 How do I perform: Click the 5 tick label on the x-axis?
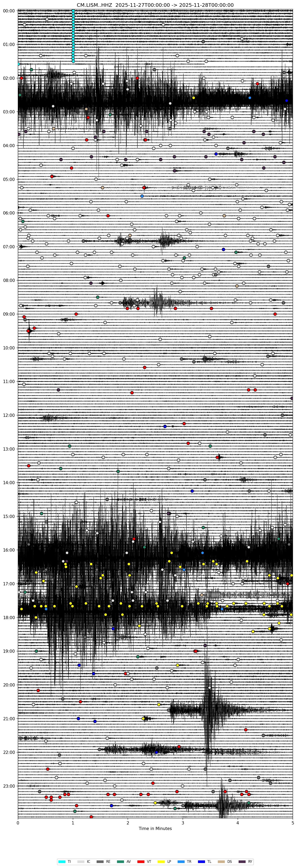tap(292, 822)
